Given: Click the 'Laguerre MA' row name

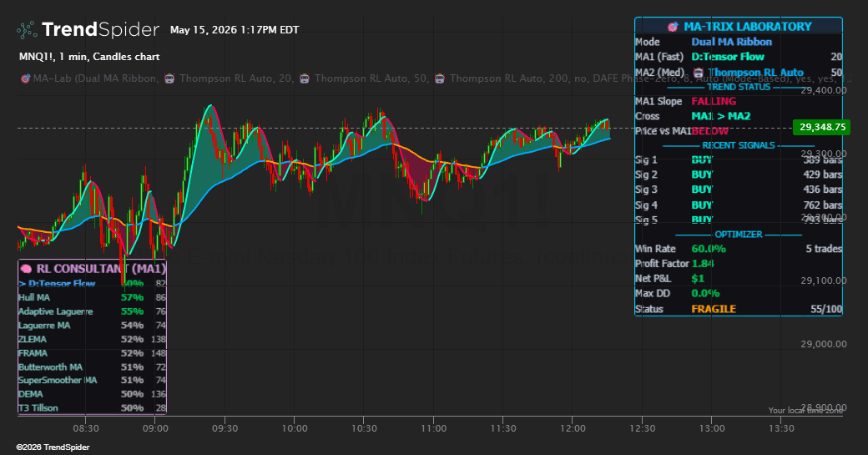Looking at the screenshot, I should (x=44, y=326).
